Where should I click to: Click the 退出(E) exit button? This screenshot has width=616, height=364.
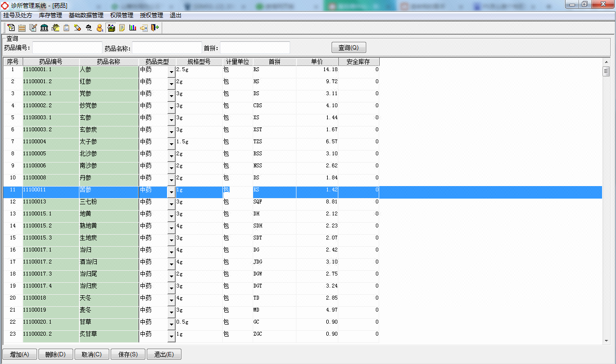point(164,354)
